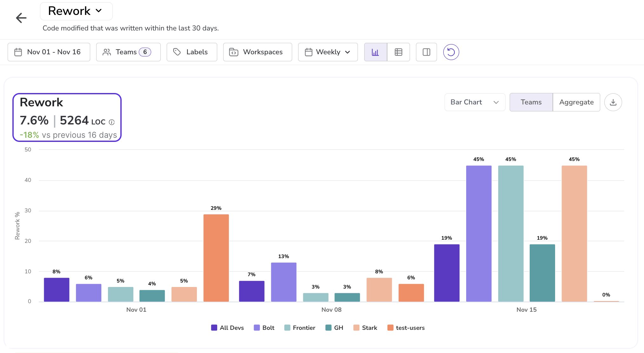Open the Teams filter with 6 selected
Viewport: 644px width, 353px height.
(x=128, y=52)
